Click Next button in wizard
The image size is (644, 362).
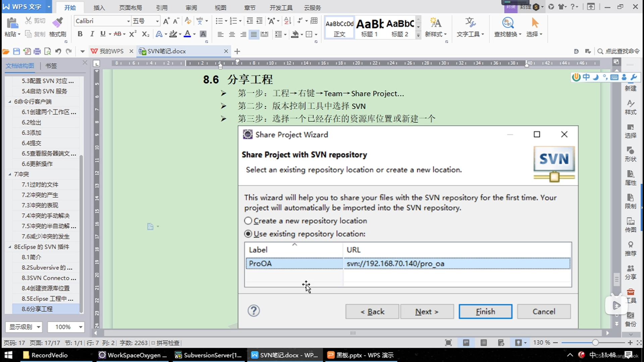pyautogui.click(x=427, y=311)
